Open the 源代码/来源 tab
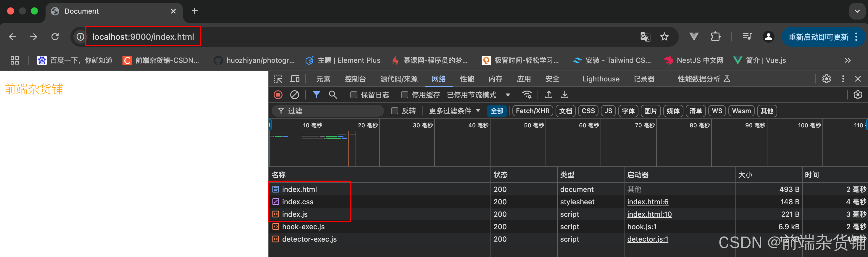 coord(398,79)
